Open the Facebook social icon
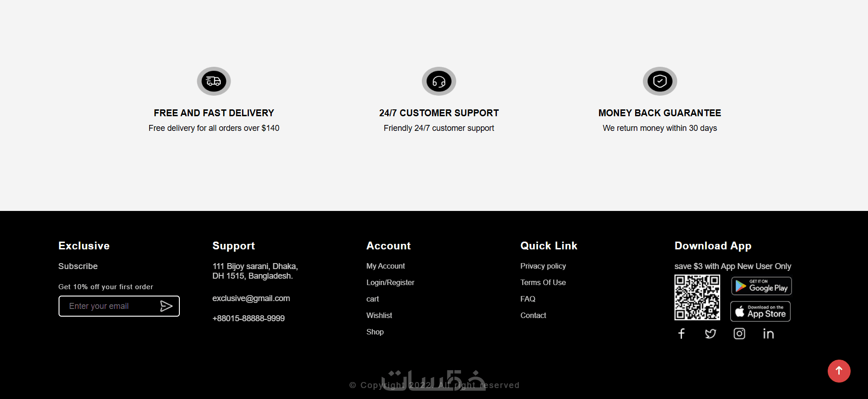 pyautogui.click(x=681, y=334)
